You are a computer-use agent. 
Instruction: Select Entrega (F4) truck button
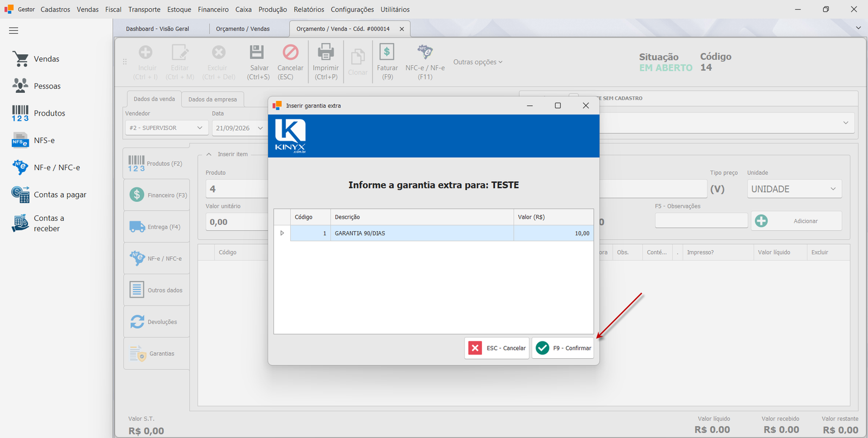157,227
